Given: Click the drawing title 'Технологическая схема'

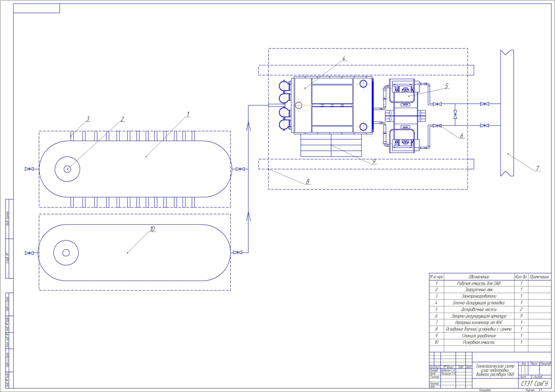Looking at the screenshot, I should (x=495, y=367).
